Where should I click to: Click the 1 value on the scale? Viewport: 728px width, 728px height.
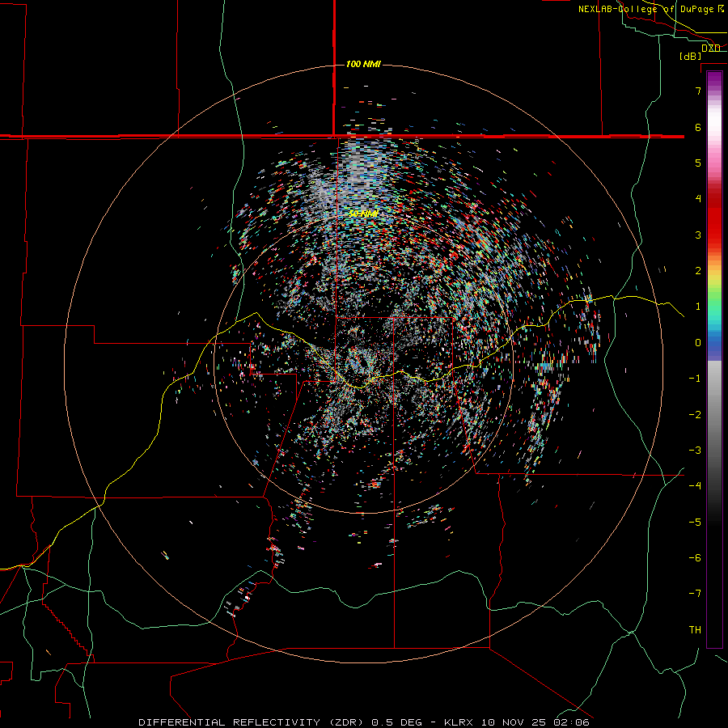click(x=698, y=307)
